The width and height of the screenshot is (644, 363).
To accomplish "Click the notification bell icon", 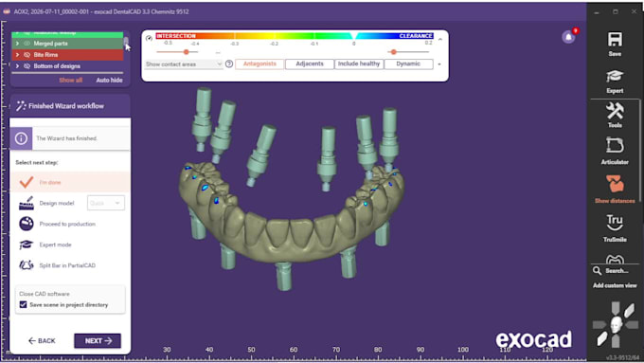I will 568,37.
